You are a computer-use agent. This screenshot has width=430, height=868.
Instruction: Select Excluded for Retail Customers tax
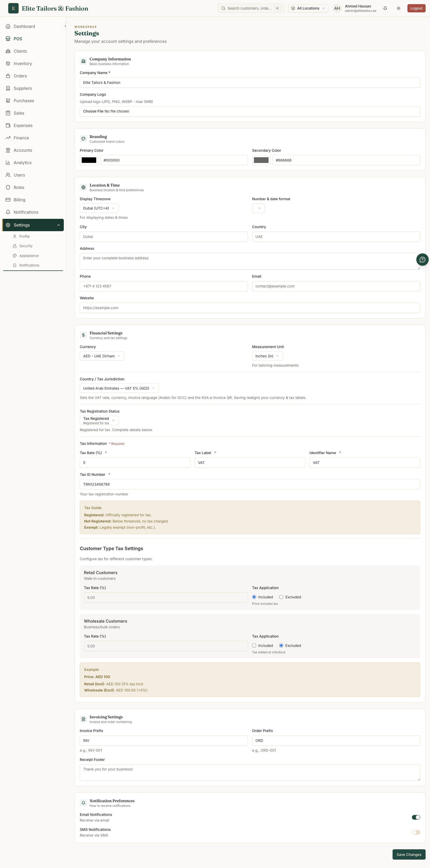click(281, 597)
